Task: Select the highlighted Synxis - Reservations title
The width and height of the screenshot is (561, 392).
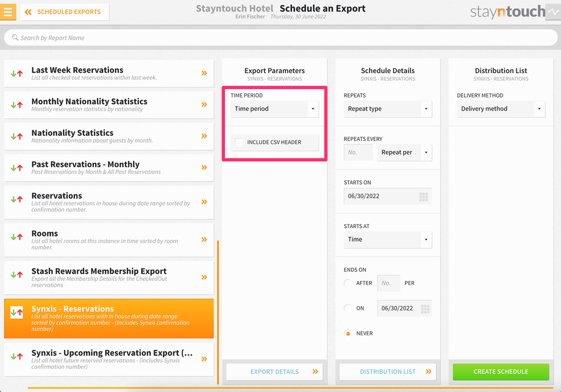Action: pos(73,309)
